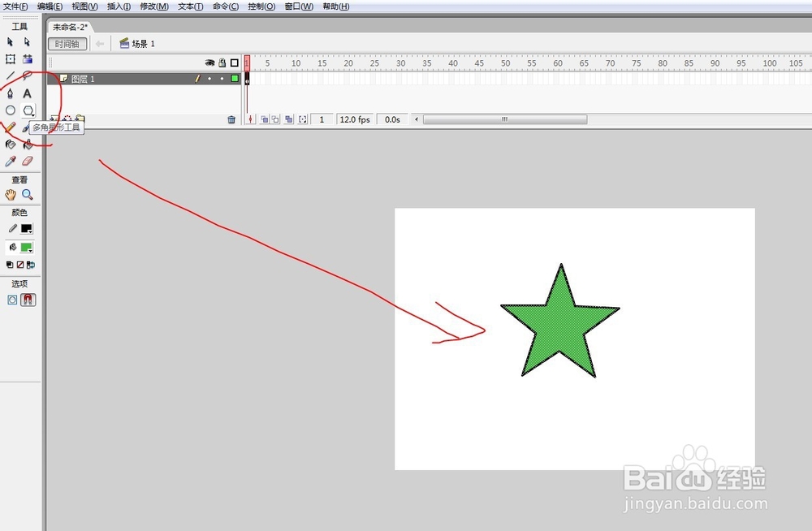Open the 插入(I) menu
Screen dimensions: 812x531
click(x=119, y=6)
